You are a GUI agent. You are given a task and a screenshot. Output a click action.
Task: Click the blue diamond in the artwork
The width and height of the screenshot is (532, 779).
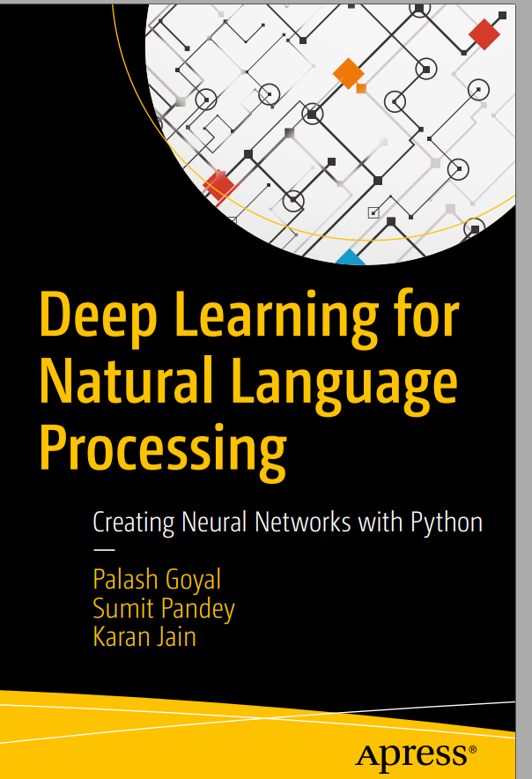tap(350, 257)
